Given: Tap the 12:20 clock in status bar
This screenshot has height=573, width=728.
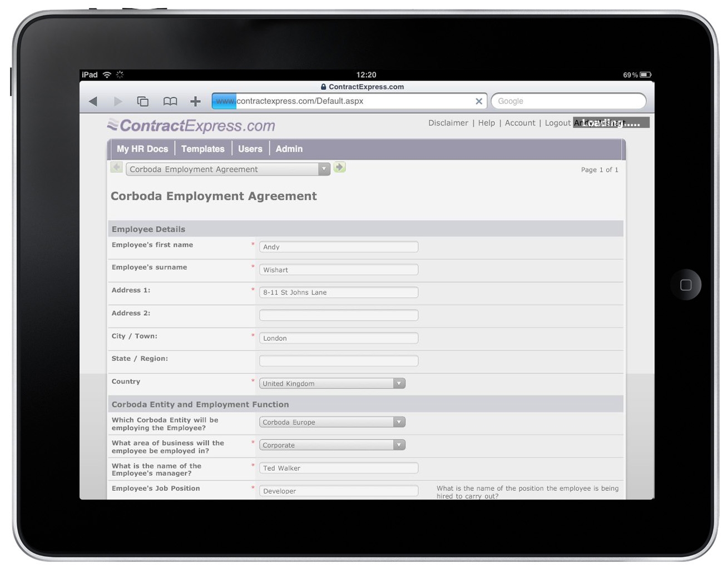Looking at the screenshot, I should [366, 74].
